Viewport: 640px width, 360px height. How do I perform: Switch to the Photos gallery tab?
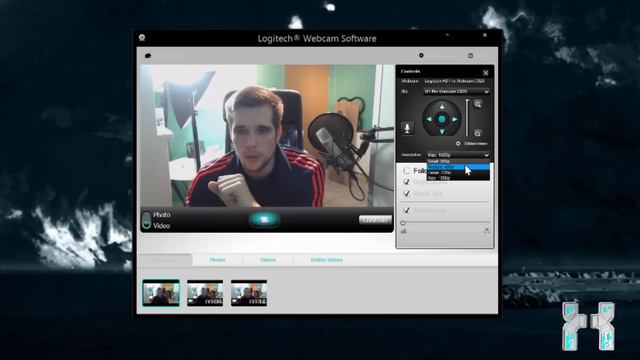tap(217, 260)
